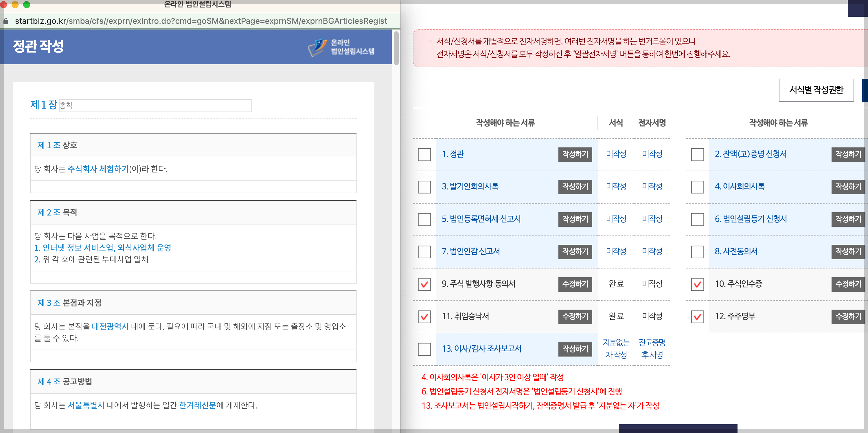Click the browser URL address bar
The width and height of the screenshot is (868, 433).
201,21
